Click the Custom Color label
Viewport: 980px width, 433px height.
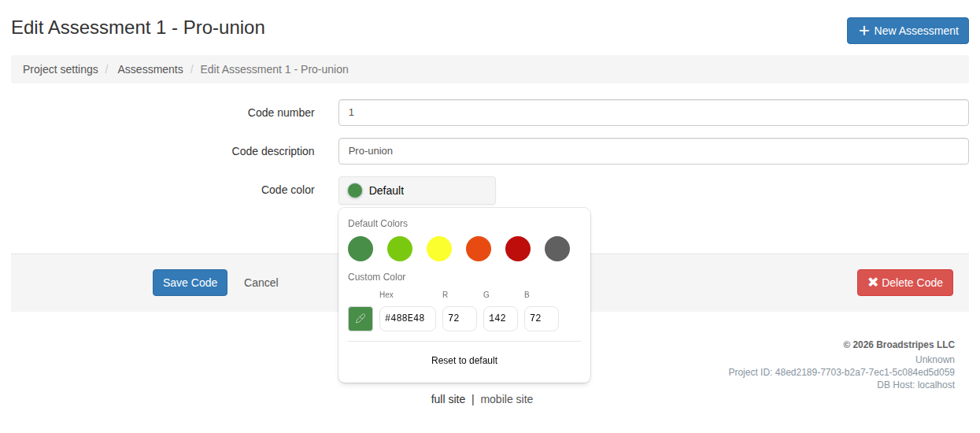coord(377,277)
